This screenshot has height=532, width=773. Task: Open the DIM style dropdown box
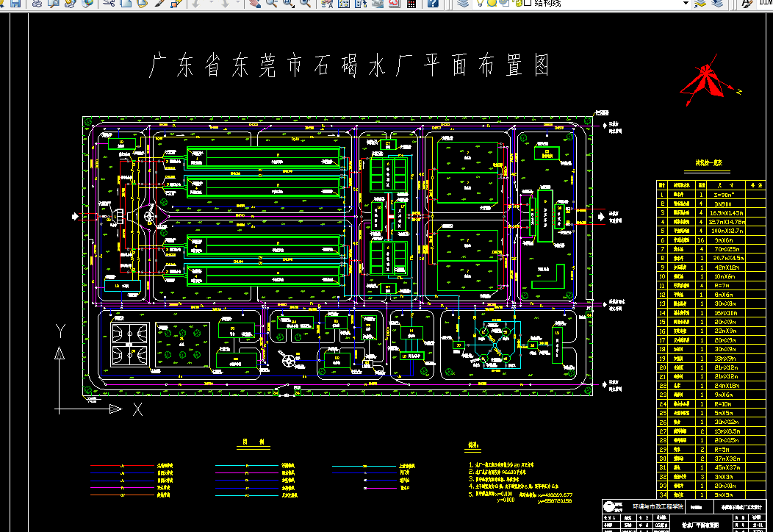click(x=766, y=3)
